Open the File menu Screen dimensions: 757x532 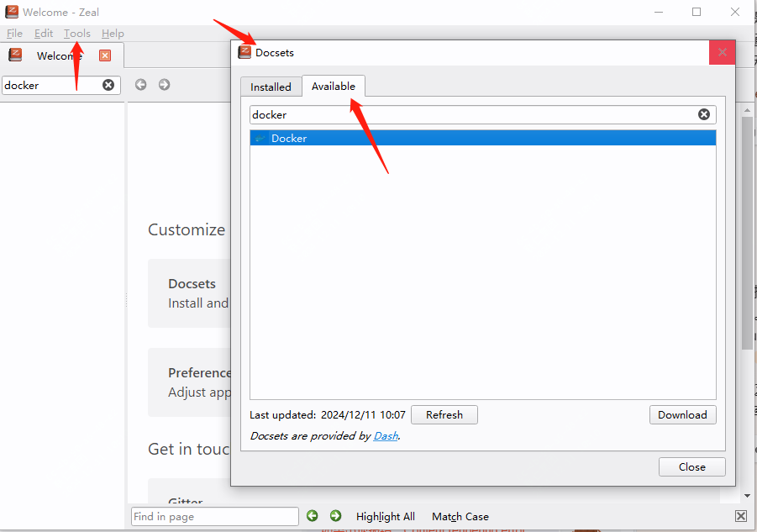coord(14,34)
